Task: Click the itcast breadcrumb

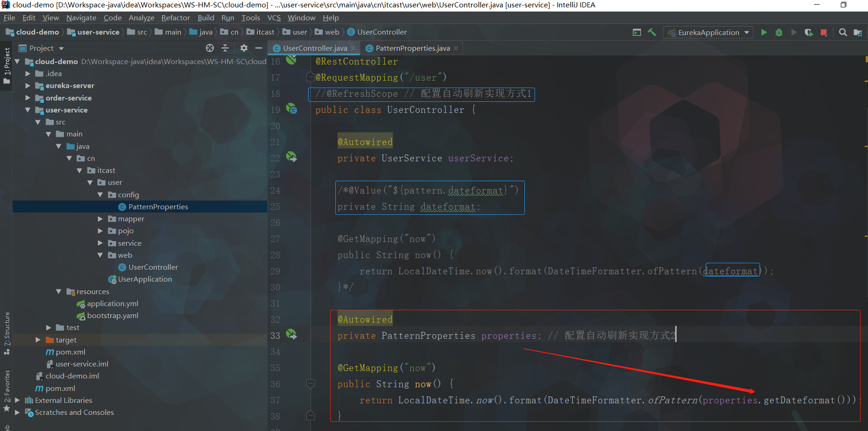Action: (261, 32)
